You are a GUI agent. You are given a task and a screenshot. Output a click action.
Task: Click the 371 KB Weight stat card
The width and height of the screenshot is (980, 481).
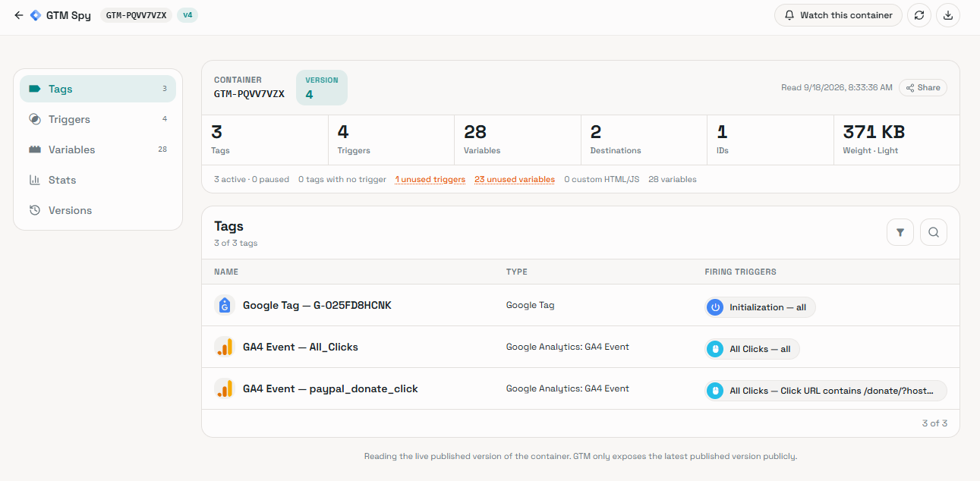tap(896, 140)
